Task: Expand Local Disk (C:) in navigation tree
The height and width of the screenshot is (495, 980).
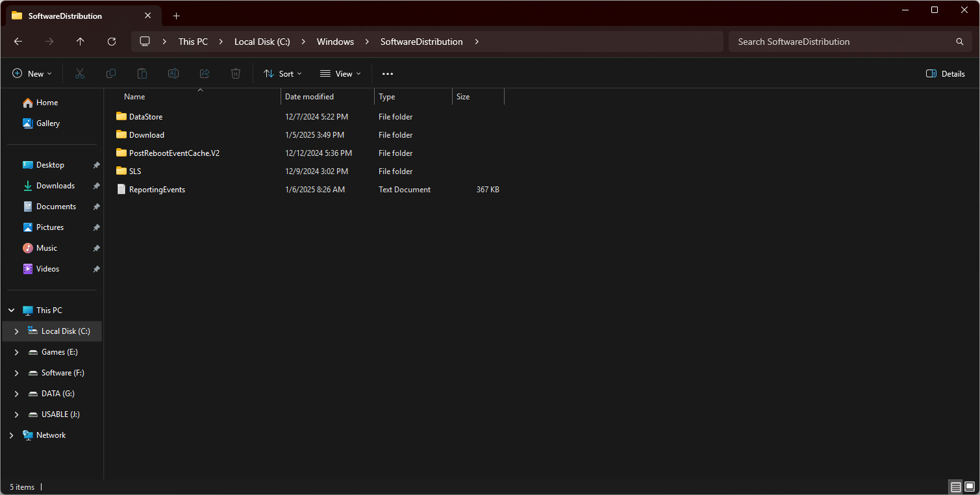Action: point(17,331)
